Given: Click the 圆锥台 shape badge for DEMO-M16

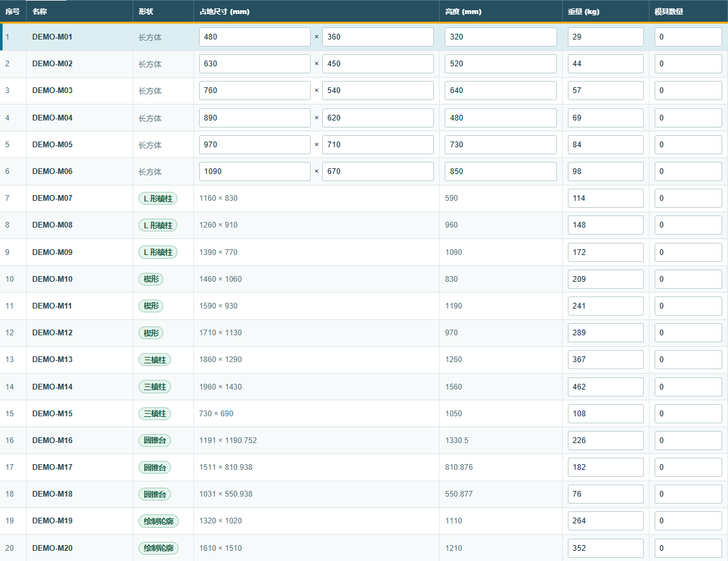Looking at the screenshot, I should tap(154, 441).
